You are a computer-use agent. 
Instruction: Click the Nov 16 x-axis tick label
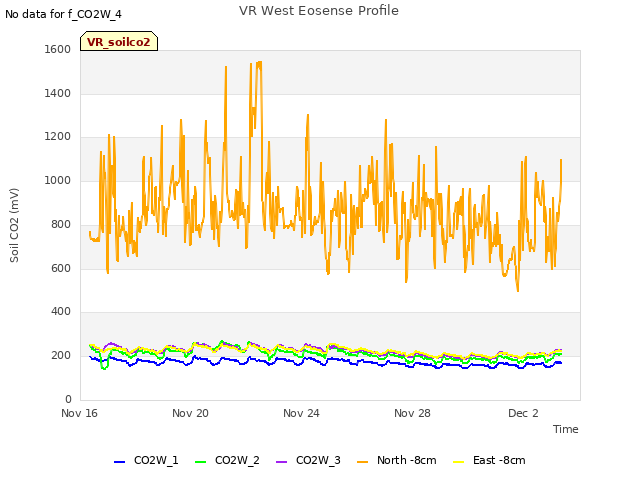click(x=80, y=413)
